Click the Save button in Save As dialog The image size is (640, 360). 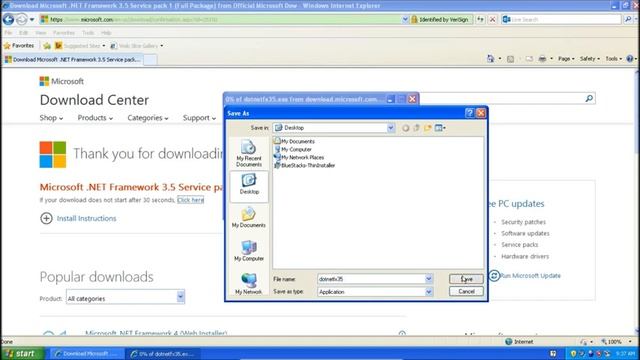[466, 279]
